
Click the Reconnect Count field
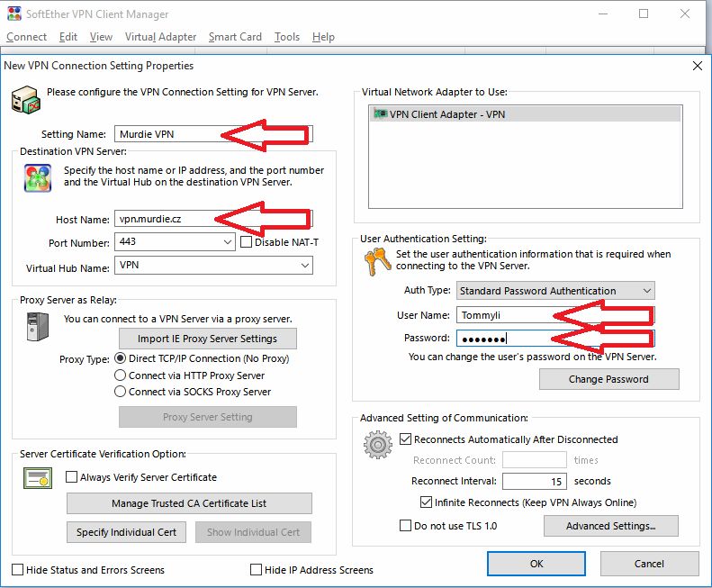(535, 460)
